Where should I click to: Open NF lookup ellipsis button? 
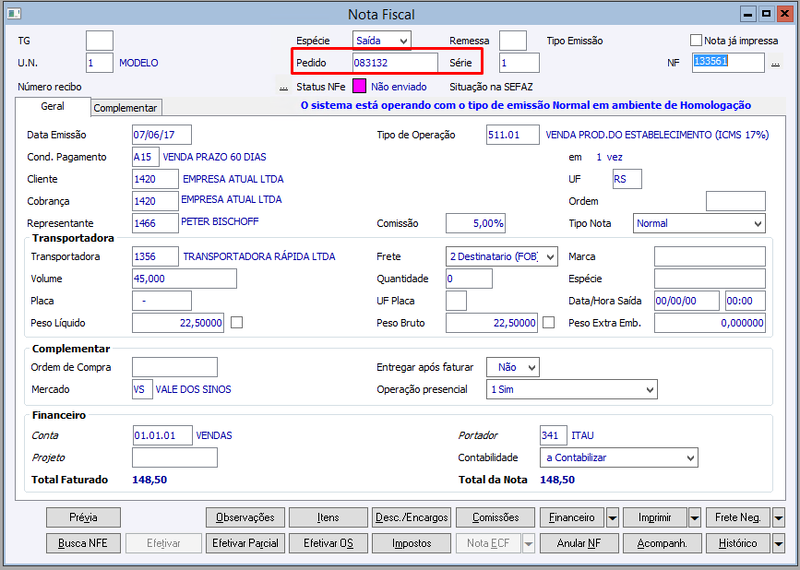pyautogui.click(x=776, y=63)
